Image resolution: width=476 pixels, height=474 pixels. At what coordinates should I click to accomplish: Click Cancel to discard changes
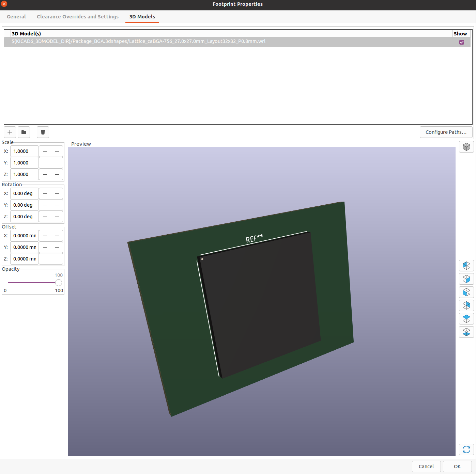tap(426, 467)
